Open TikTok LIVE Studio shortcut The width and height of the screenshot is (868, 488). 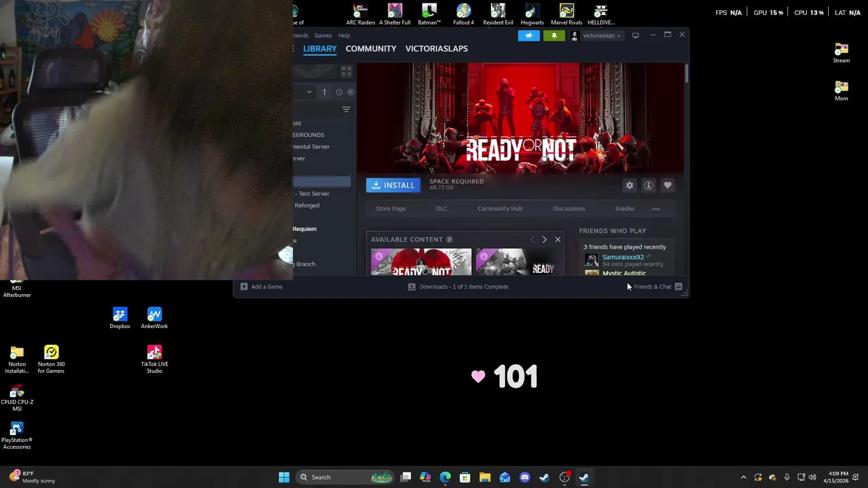pos(154,360)
